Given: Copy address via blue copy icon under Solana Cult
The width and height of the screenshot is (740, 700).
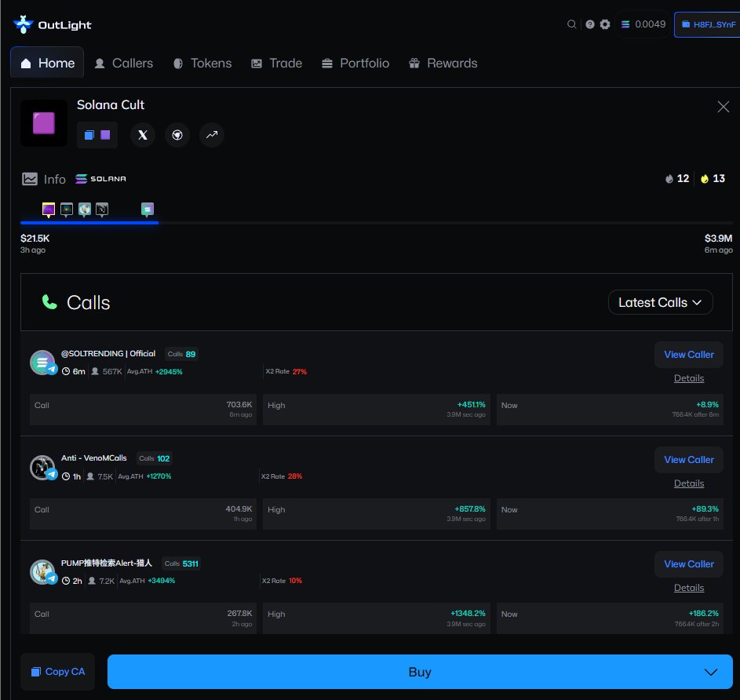Looking at the screenshot, I should tap(89, 135).
